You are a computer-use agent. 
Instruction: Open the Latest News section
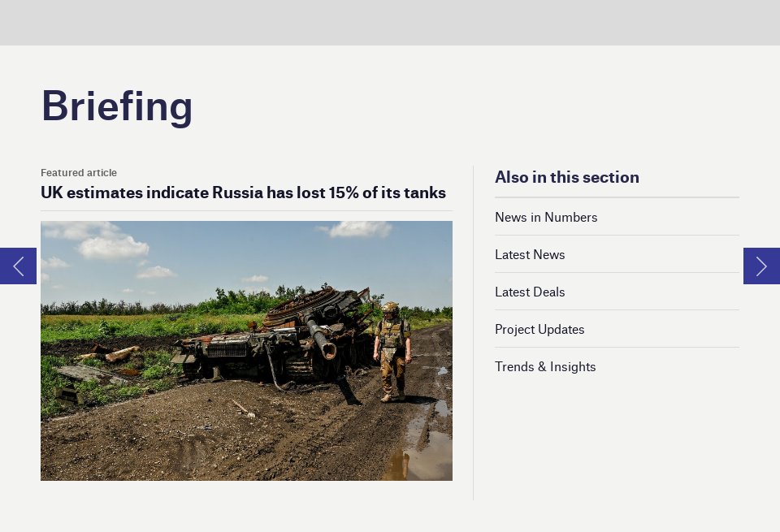[530, 254]
